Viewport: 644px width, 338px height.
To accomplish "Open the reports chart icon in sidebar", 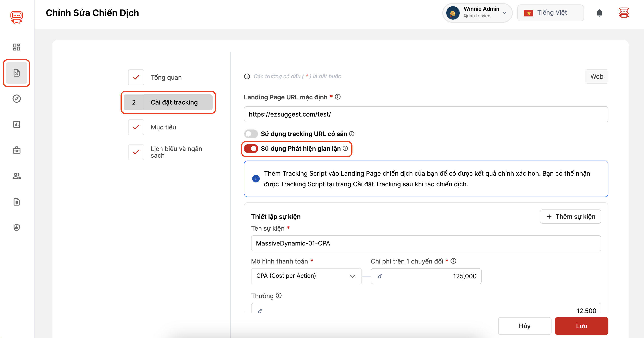I will (x=16, y=125).
